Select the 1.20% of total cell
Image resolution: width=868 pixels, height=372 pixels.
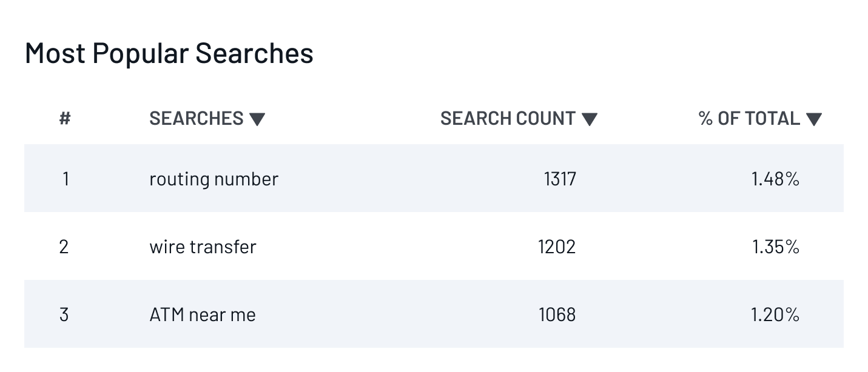775,314
